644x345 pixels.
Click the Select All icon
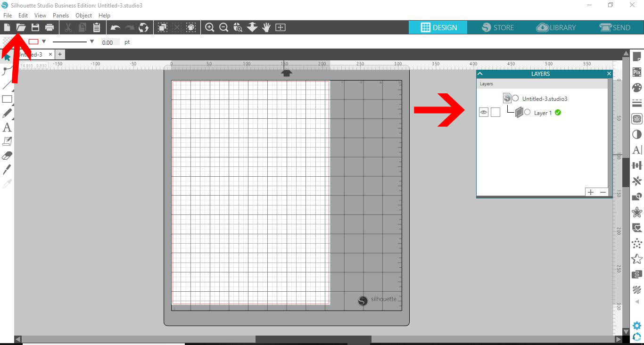point(163,27)
